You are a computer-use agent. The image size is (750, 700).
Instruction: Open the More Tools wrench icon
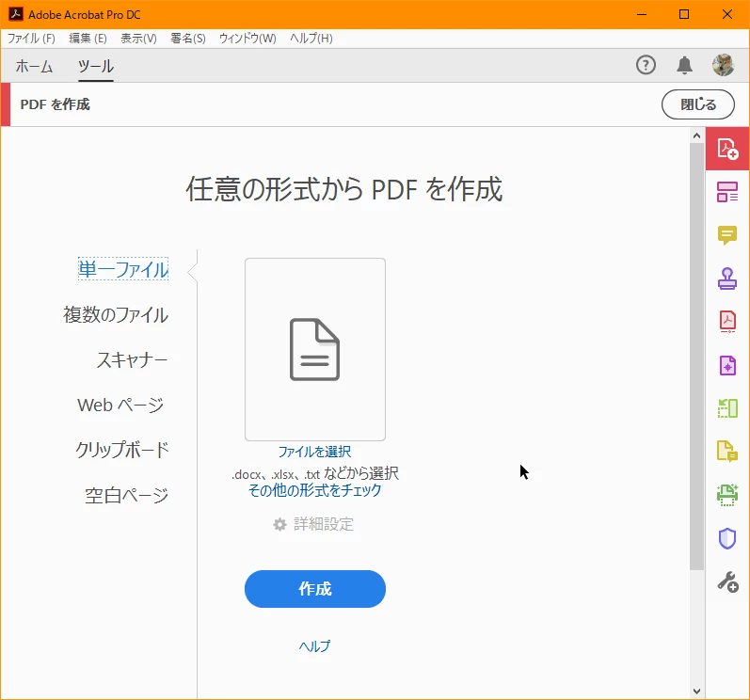point(727,581)
